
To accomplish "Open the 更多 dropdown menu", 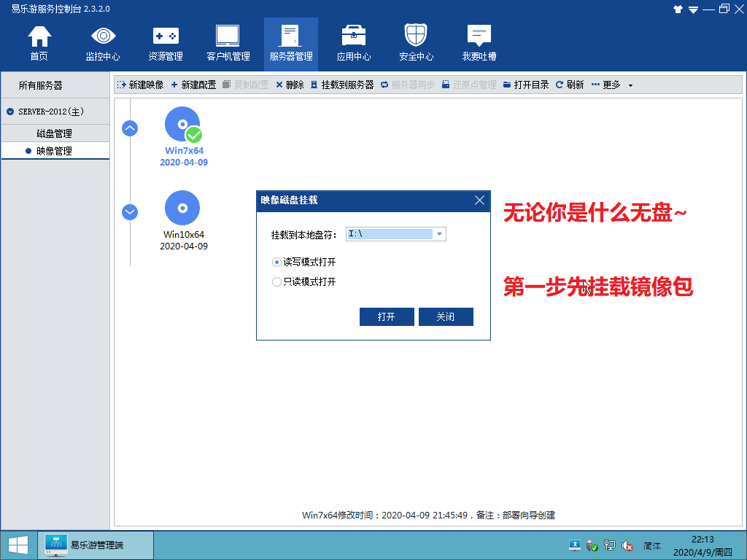I will (612, 85).
